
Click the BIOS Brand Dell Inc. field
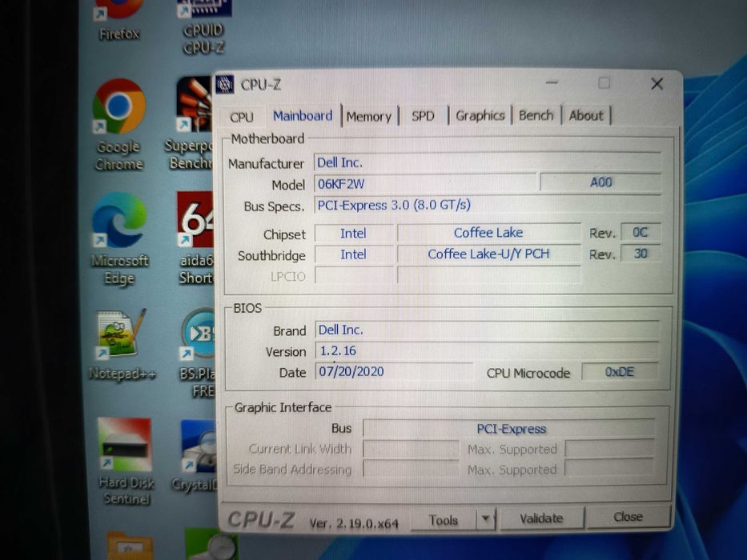pyautogui.click(x=487, y=330)
